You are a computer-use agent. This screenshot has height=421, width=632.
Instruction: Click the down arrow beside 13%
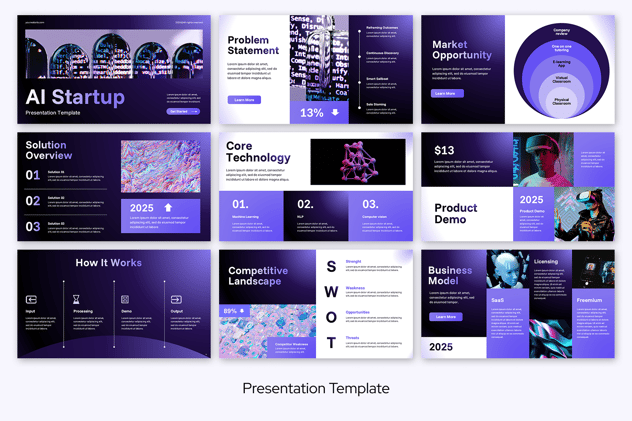point(335,113)
